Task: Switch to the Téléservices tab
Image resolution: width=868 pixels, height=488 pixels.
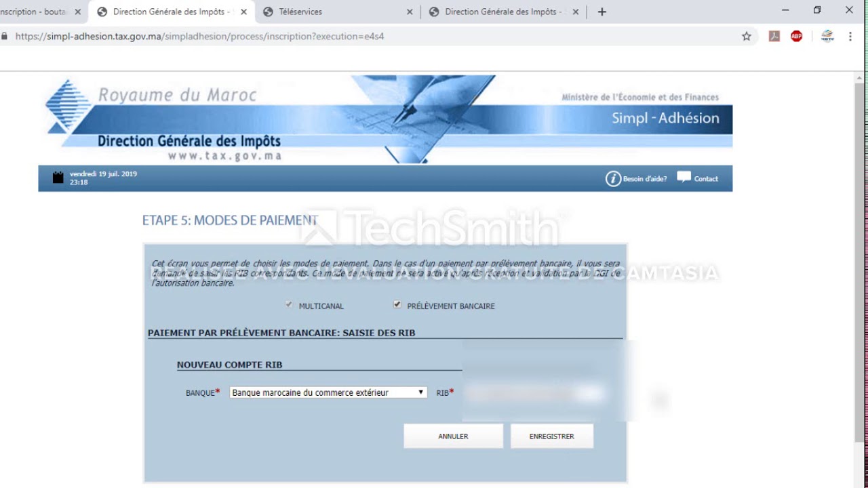Action: tap(336, 12)
